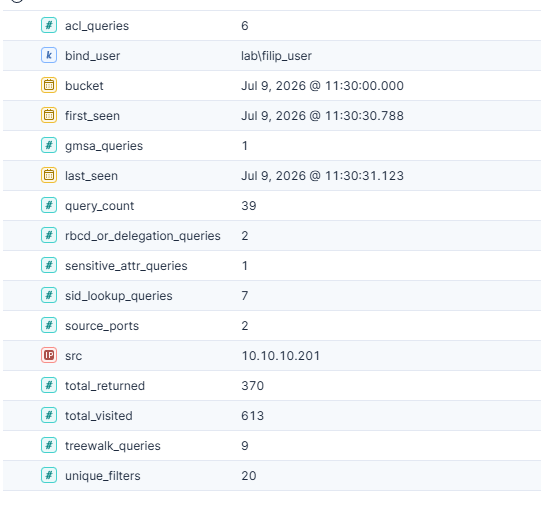Viewport: 541px width, 508px height.
Task: Click number icon beside query_count
Action: pyautogui.click(x=49, y=205)
